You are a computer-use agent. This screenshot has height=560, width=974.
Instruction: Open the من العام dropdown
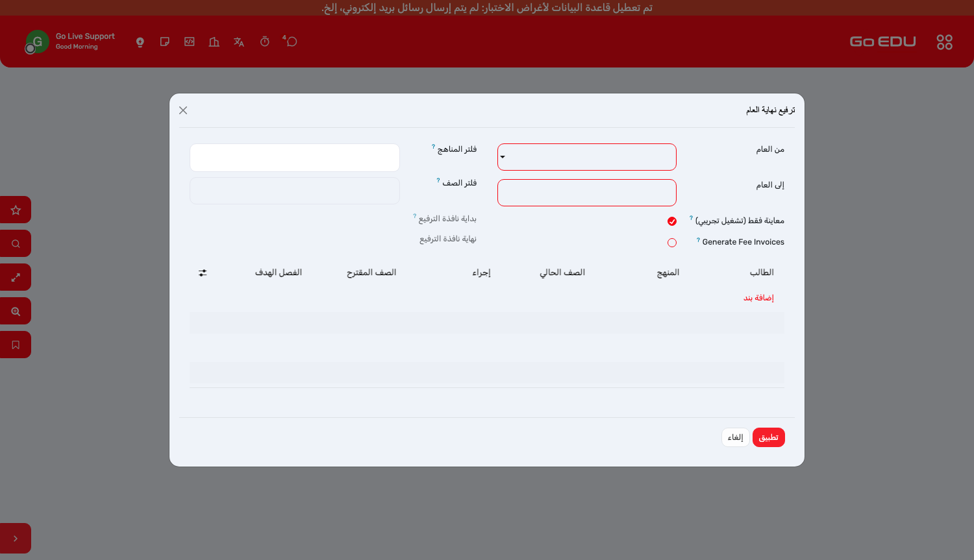click(587, 157)
